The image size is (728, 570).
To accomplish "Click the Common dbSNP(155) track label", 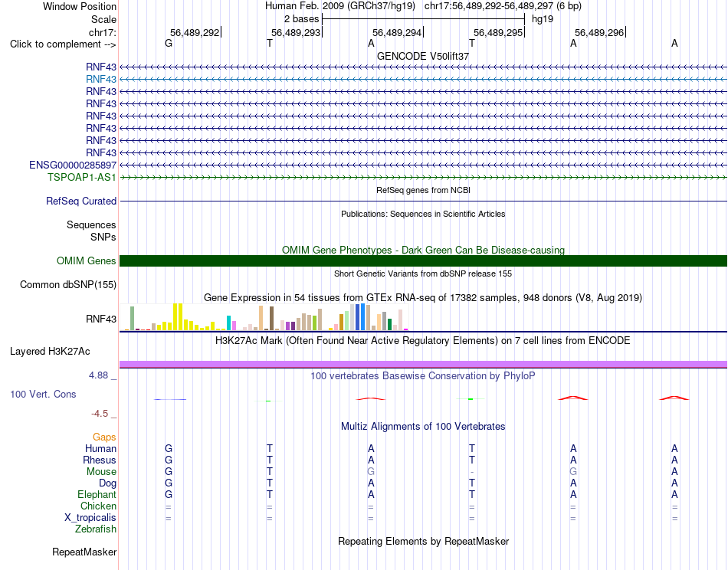I will tap(67, 284).
